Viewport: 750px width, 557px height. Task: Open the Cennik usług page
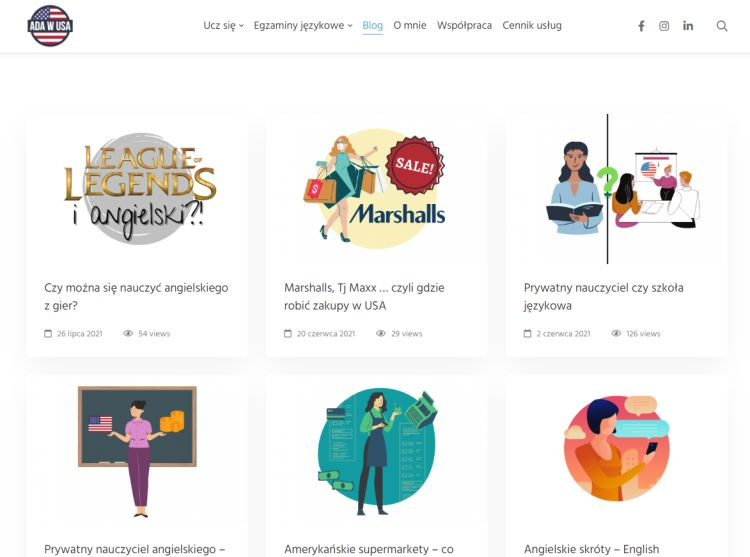point(532,25)
